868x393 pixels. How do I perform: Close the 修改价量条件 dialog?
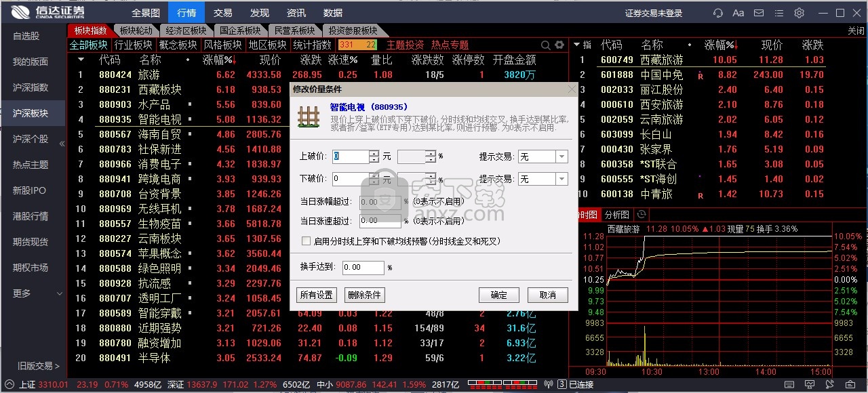[571, 89]
